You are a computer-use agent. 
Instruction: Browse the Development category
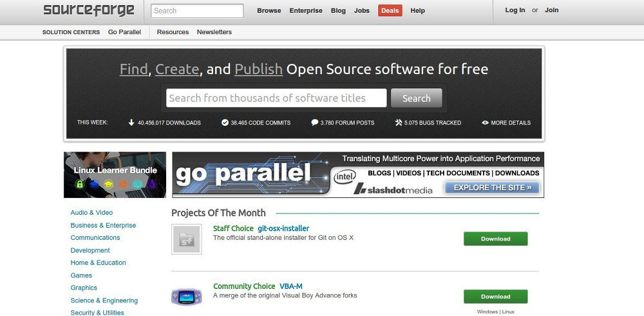(90, 251)
